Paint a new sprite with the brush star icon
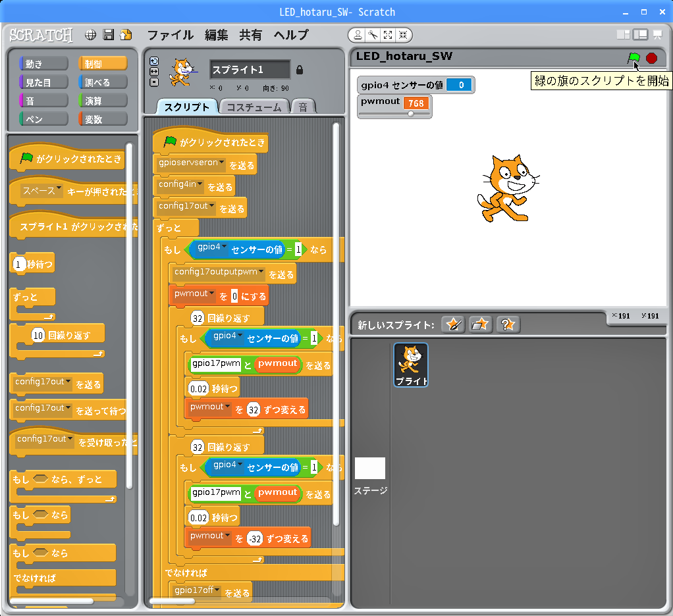 (x=453, y=324)
